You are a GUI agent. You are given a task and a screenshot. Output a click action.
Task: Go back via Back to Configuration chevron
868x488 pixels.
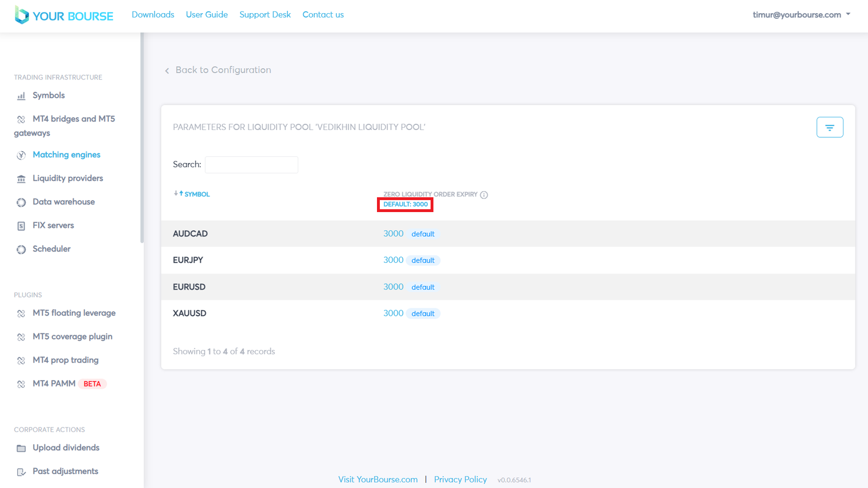(167, 71)
